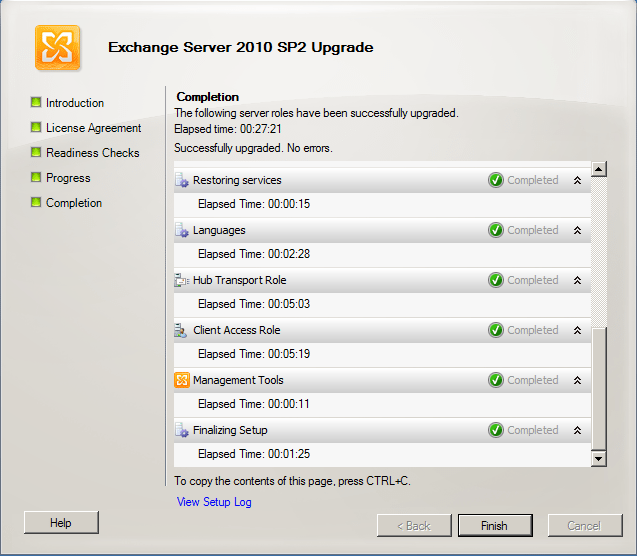
Task: Click Elapsed Time 00:01:25 text
Action: coord(254,454)
